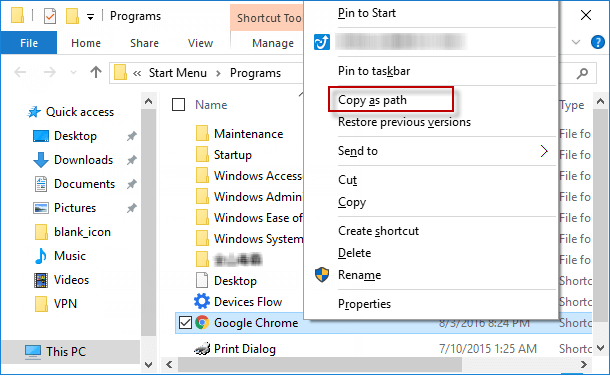Click the Start Menu breadcrumb

pos(177,73)
